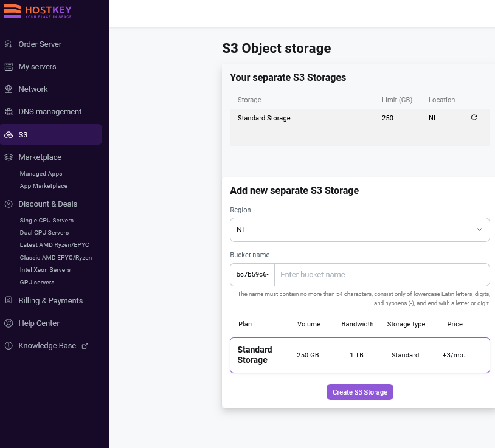The image size is (495, 448).
Task: Browse Single CPU Servers
Action: tap(46, 221)
